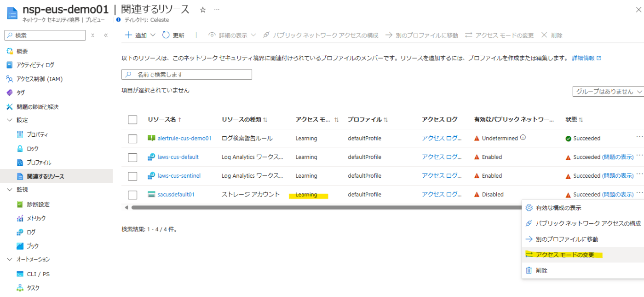This screenshot has height=297, width=644.
Task: Click the 追加 add button
Action: point(136,35)
